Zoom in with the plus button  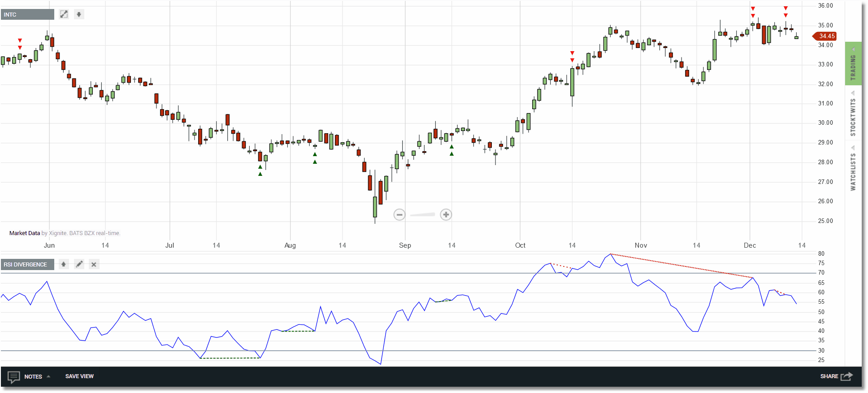(446, 214)
